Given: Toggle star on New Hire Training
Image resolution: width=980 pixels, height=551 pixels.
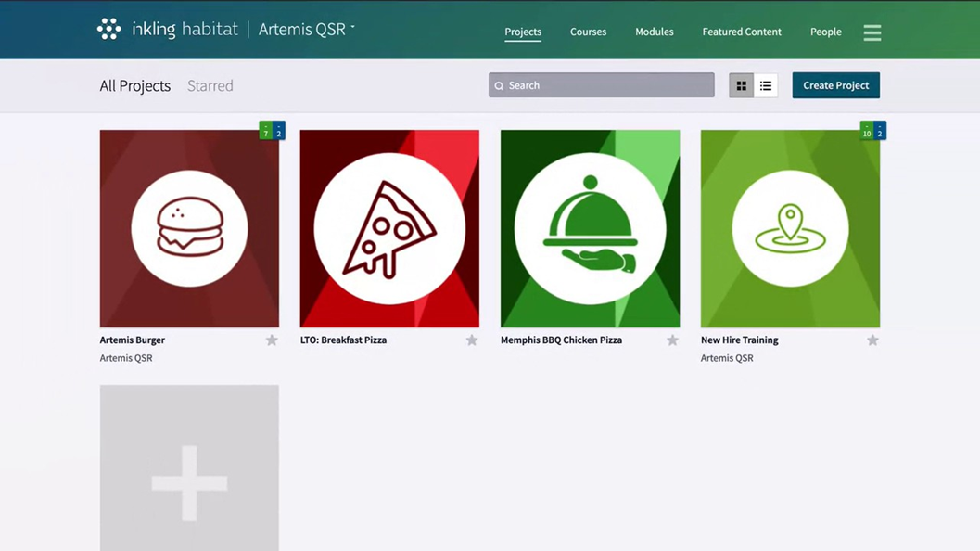Looking at the screenshot, I should tap(872, 340).
